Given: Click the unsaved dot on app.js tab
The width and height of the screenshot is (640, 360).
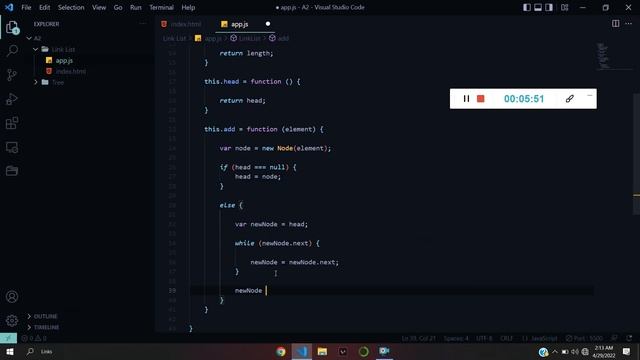Looking at the screenshot, I should [268, 24].
